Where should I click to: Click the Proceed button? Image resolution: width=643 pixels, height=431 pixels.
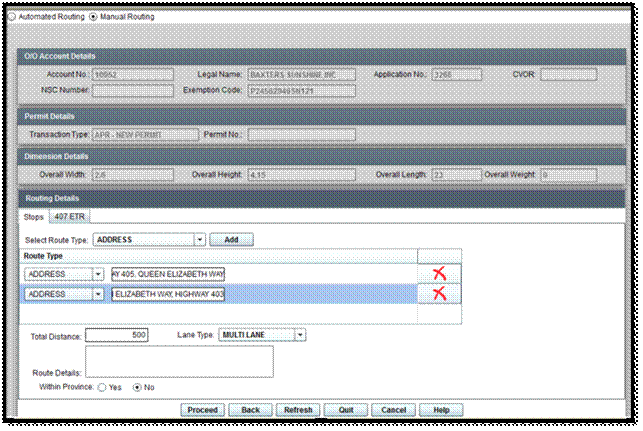click(203, 410)
